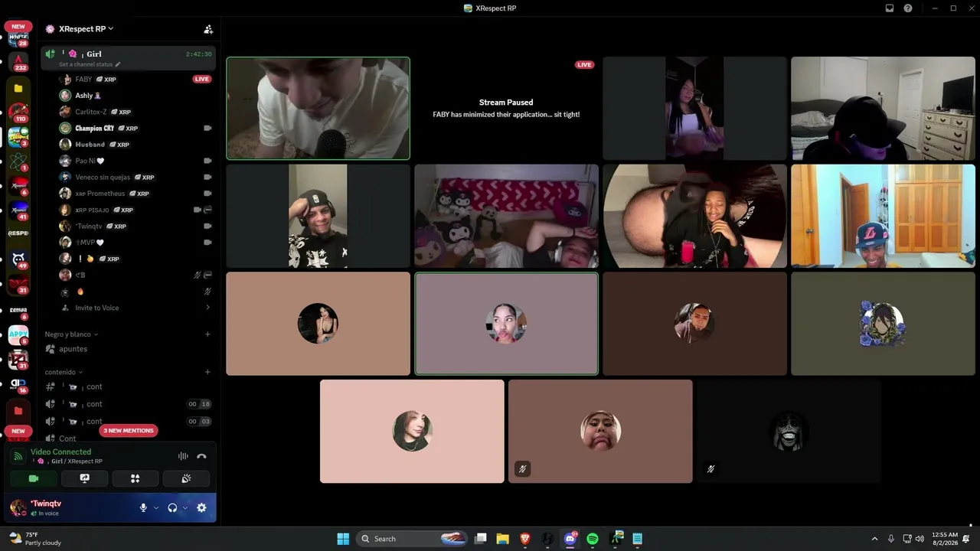Open the invite members icon beside XRespect RP

click(x=208, y=29)
